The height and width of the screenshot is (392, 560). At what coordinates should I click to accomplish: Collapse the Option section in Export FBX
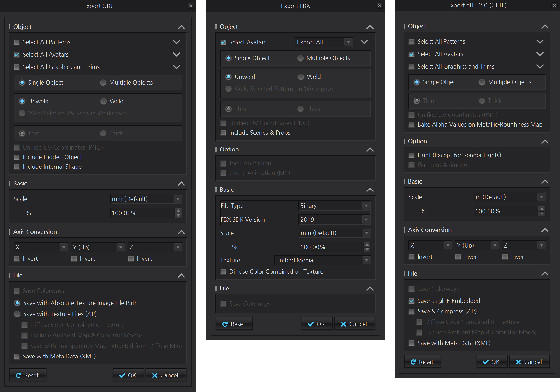370,150
